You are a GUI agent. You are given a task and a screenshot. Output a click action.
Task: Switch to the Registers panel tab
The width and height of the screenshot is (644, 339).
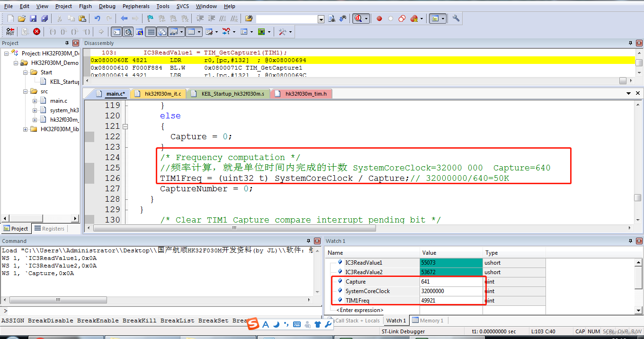point(50,229)
